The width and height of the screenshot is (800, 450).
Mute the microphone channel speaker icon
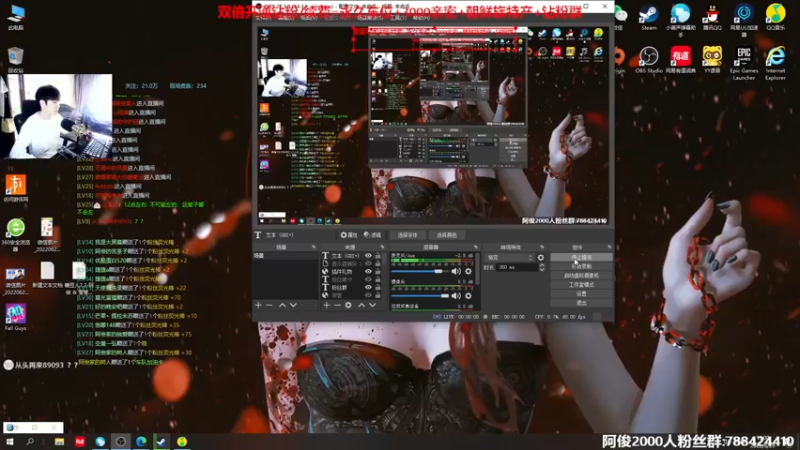[x=456, y=271]
